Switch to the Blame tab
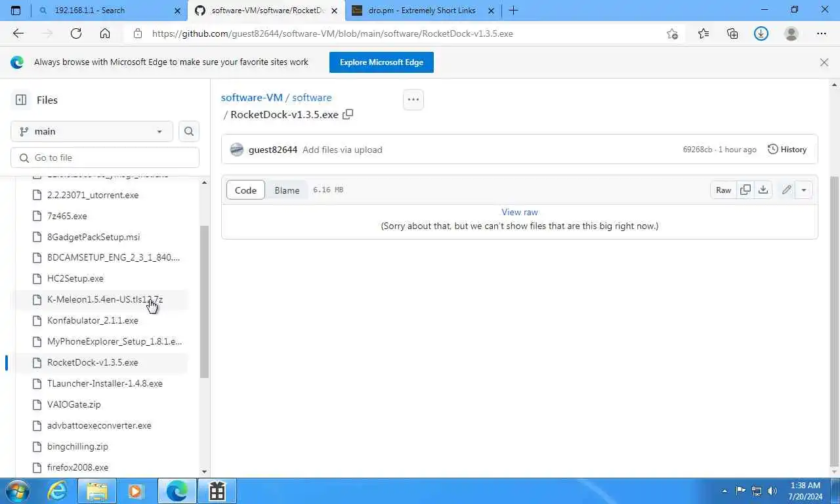Image resolution: width=840 pixels, height=504 pixels. click(287, 190)
